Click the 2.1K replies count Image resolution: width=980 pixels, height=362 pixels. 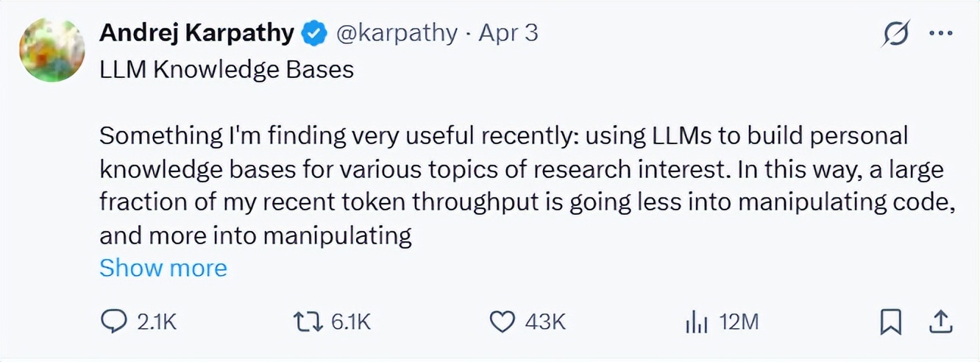pyautogui.click(x=157, y=322)
